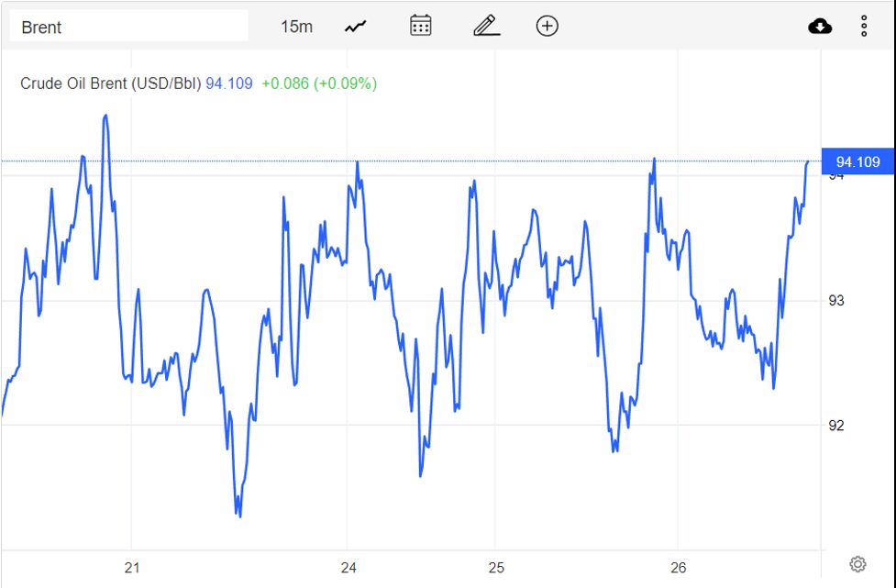Select the 26 date axis marker
Screen dimensions: 896x588
coord(679,568)
